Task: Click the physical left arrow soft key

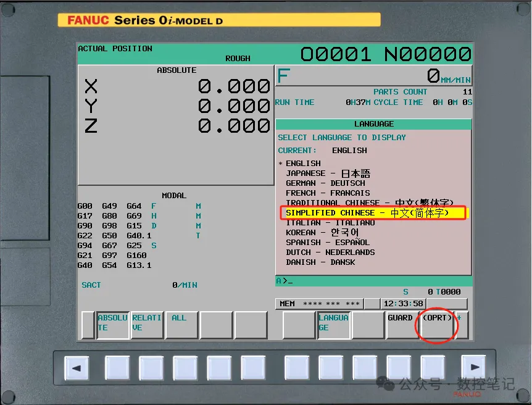Action: (77, 368)
